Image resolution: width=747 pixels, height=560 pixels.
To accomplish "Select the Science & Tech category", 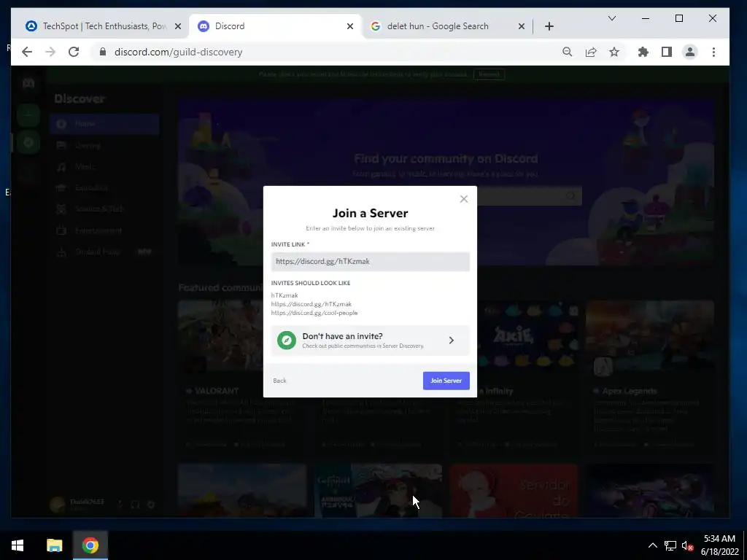I will pos(104,209).
